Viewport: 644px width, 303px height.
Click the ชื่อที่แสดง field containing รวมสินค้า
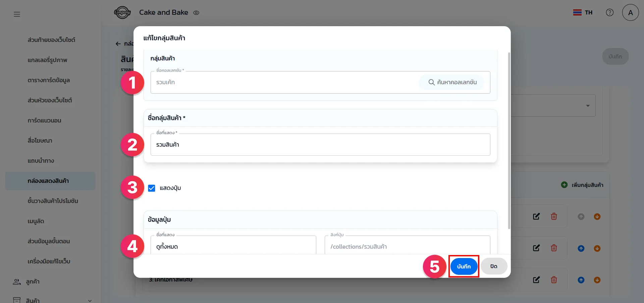coord(320,145)
